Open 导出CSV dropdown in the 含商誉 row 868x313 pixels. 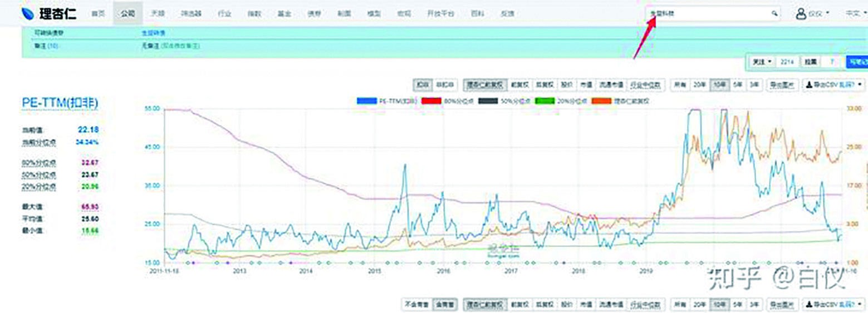click(833, 305)
